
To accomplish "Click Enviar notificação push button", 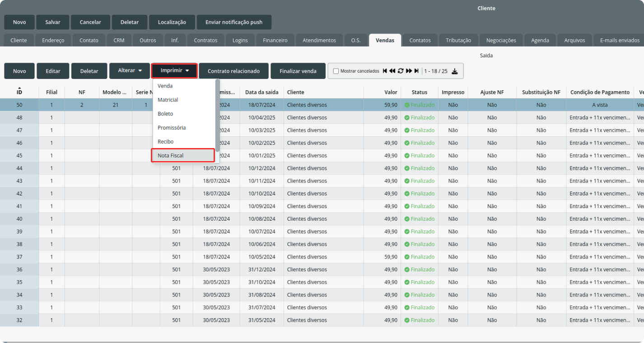I will [x=234, y=22].
